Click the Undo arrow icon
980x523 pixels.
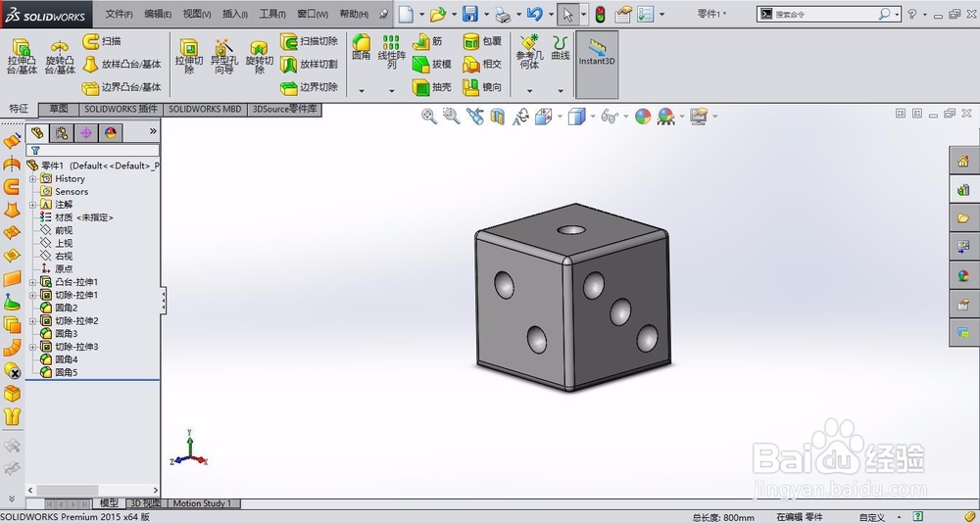[x=534, y=14]
